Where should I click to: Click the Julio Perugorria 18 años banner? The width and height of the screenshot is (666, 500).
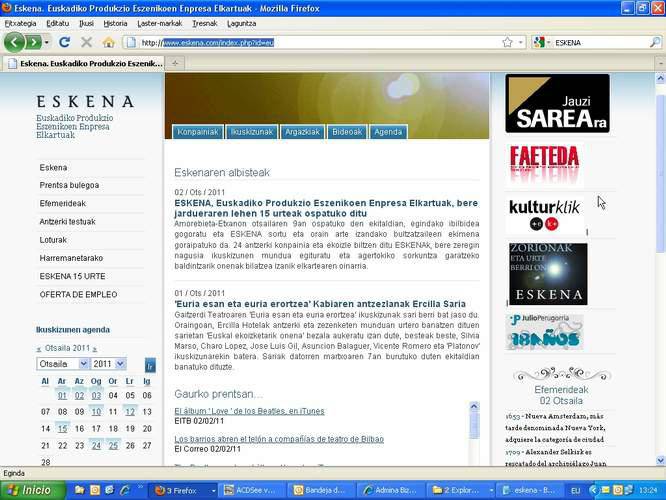(545, 332)
